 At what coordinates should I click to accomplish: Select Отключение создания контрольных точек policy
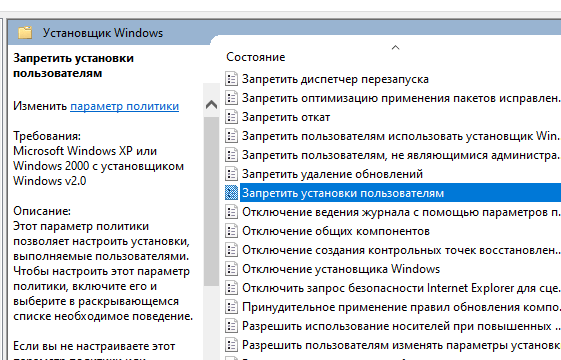click(x=401, y=250)
